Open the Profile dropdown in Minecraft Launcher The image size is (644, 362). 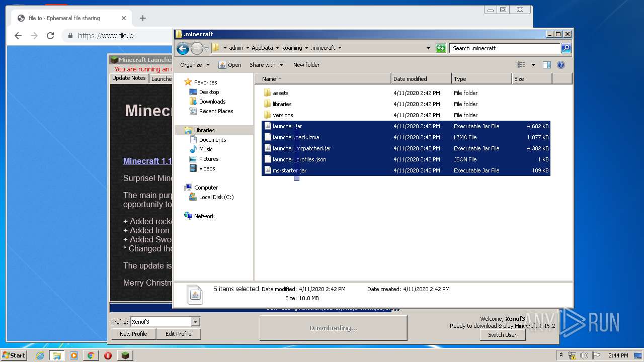[196, 322]
